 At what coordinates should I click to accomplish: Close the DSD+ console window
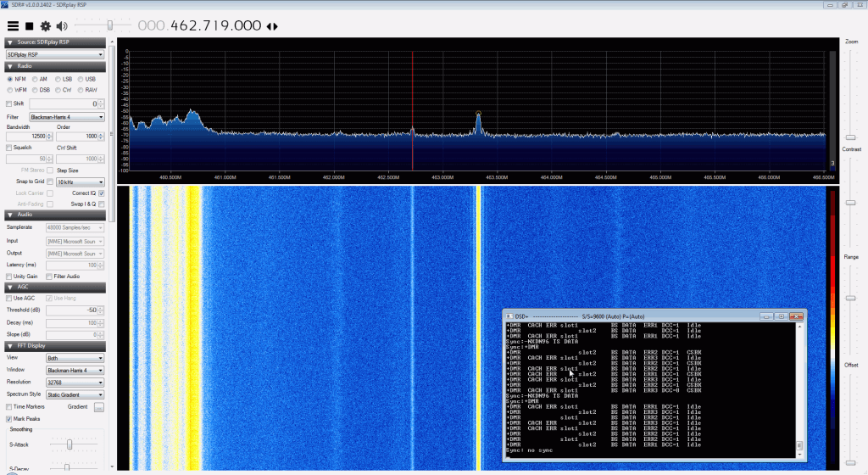(x=796, y=316)
